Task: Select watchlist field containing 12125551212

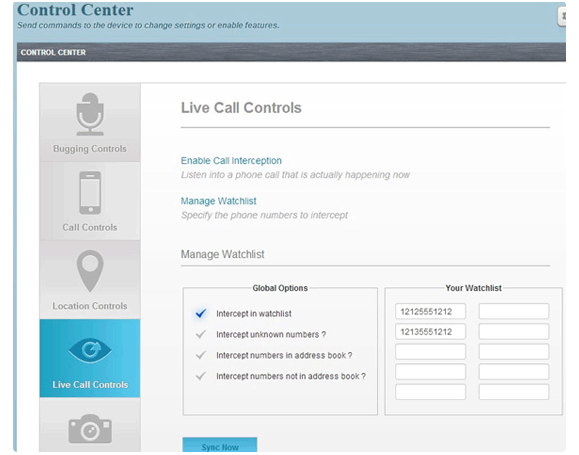Action: click(430, 311)
